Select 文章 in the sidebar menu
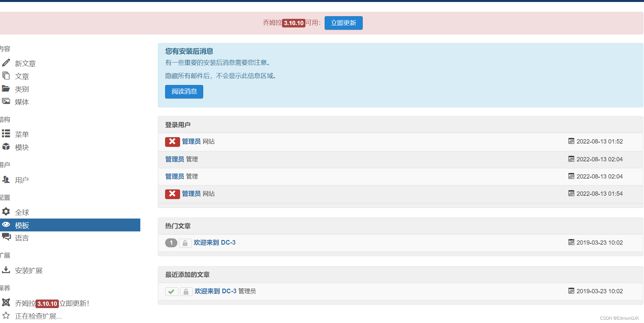The image size is (644, 323). click(x=22, y=76)
